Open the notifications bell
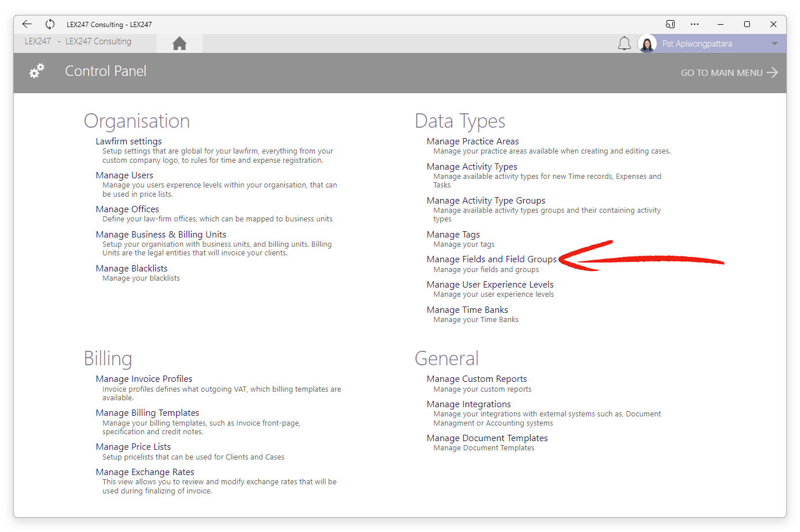Viewport: 800px width, 532px height. tap(624, 44)
